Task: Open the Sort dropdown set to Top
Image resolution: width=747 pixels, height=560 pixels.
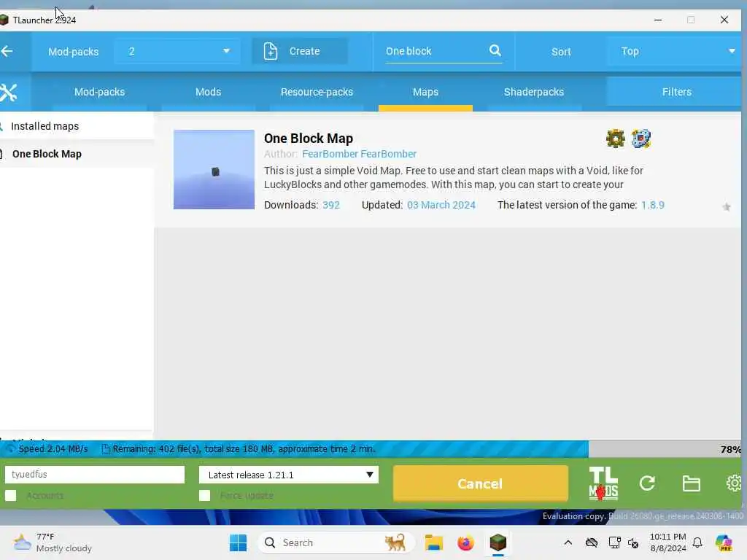Action: point(673,51)
